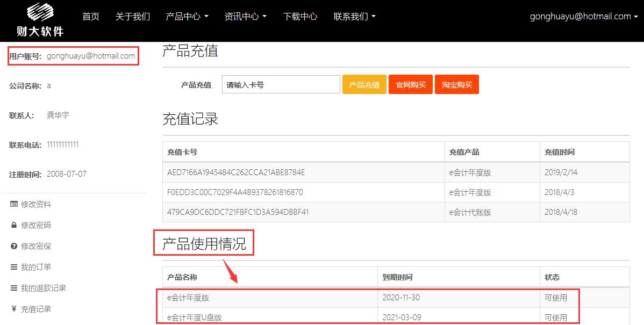The image size is (644, 325).
Task: Open 下载中心 page
Action: click(x=300, y=17)
